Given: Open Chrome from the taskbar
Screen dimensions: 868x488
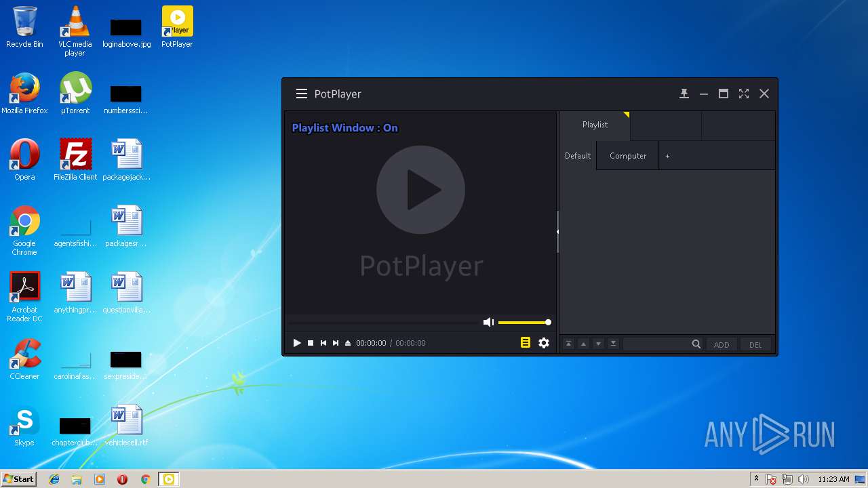Looking at the screenshot, I should click(x=145, y=479).
